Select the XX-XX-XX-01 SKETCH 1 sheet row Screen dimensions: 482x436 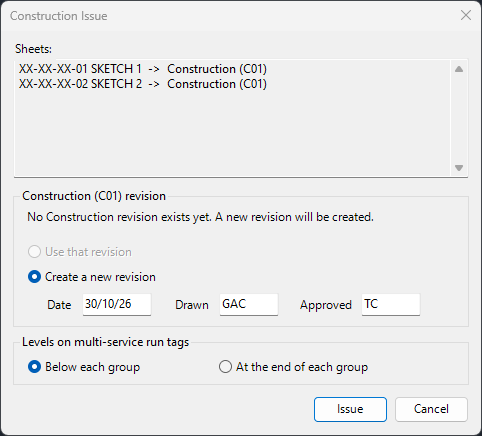143,69
